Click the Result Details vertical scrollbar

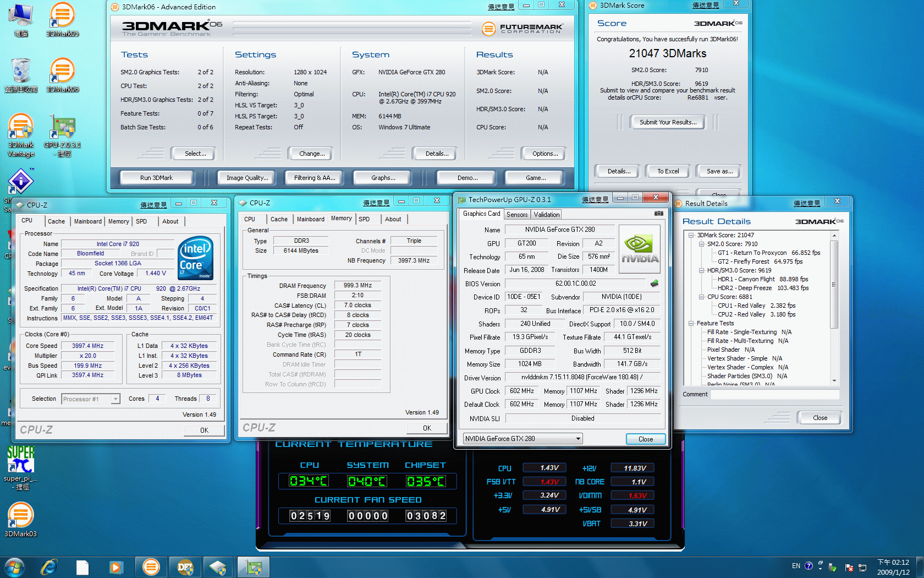pos(834,308)
